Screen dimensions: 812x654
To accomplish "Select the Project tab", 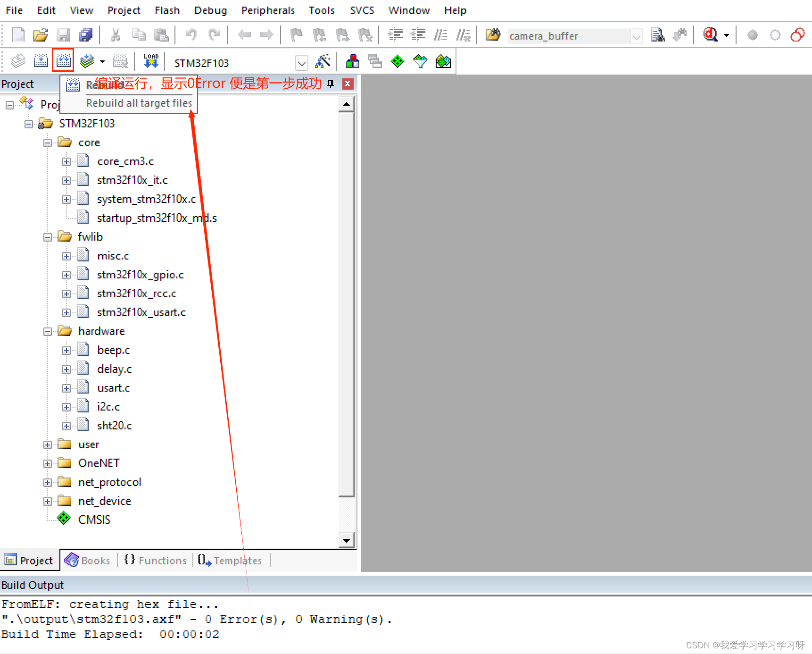I will (x=29, y=560).
